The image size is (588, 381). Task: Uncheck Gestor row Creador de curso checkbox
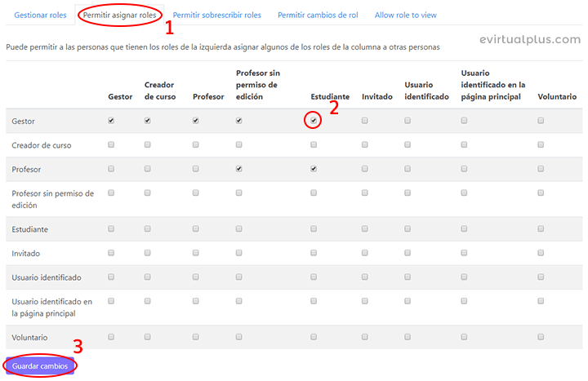click(148, 121)
